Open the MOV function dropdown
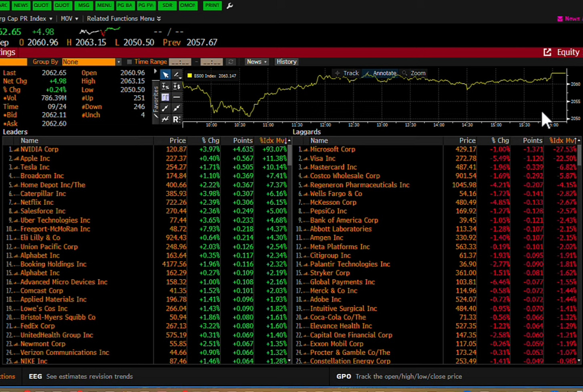This screenshot has height=392, width=583. pos(69,18)
